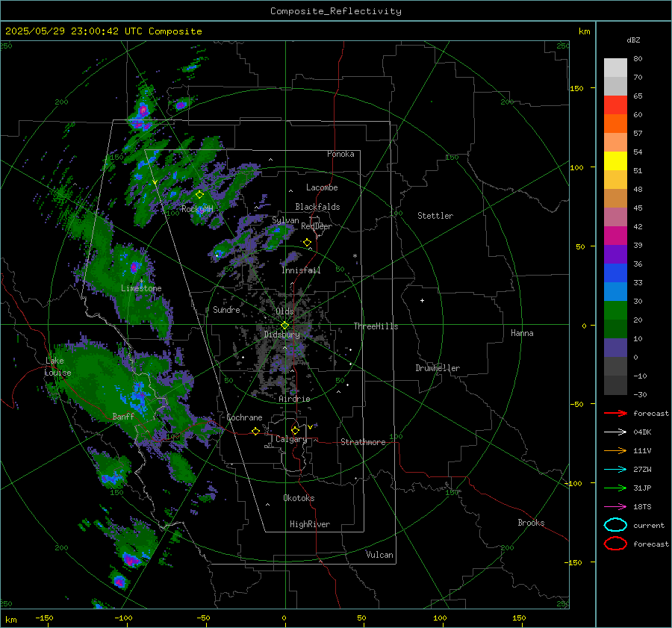Click the Okotoks label
The height and width of the screenshot is (628, 672).
coord(299,498)
